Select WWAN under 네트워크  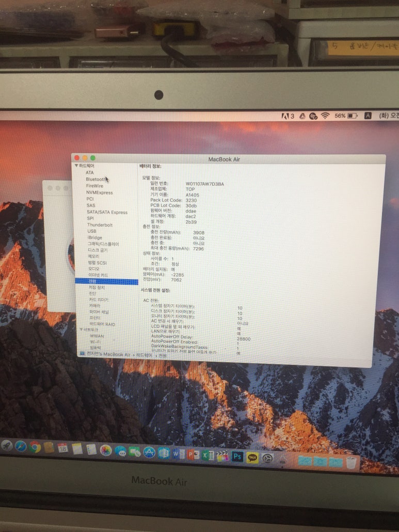coord(97,336)
